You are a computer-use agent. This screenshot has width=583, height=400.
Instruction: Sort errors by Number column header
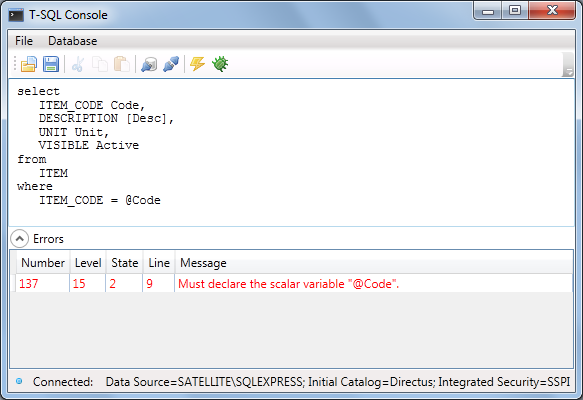(x=43, y=263)
